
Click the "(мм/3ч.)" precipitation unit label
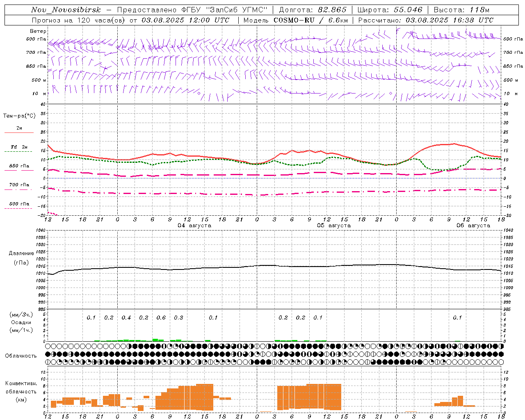click(21, 315)
